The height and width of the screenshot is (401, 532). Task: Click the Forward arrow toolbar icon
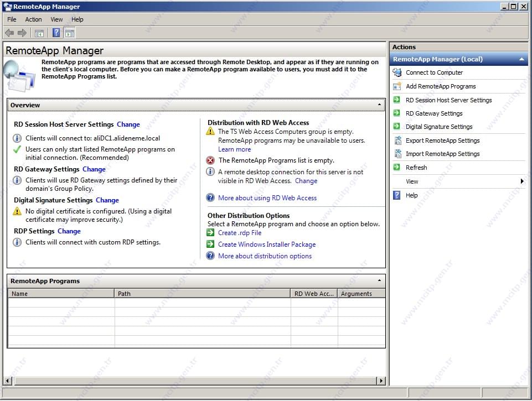[x=22, y=33]
